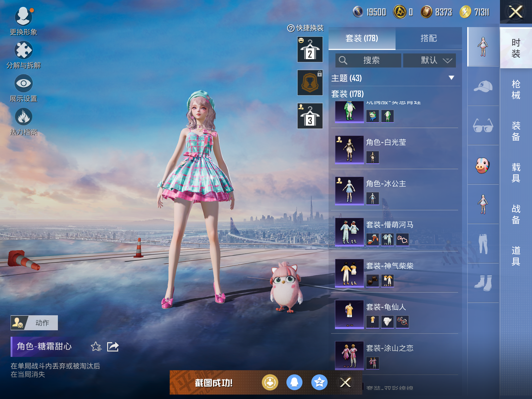Dismiss the 截图成功 screenshot banner

pyautogui.click(x=345, y=382)
